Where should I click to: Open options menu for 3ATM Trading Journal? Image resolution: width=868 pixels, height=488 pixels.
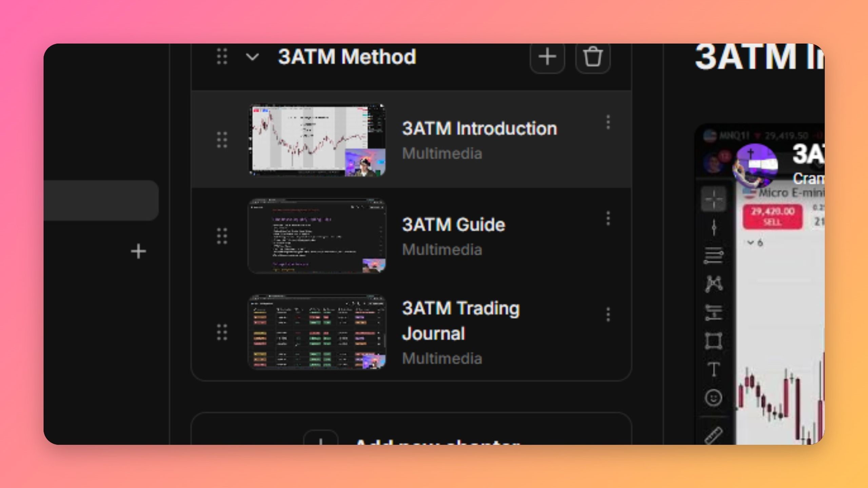pos(608,314)
